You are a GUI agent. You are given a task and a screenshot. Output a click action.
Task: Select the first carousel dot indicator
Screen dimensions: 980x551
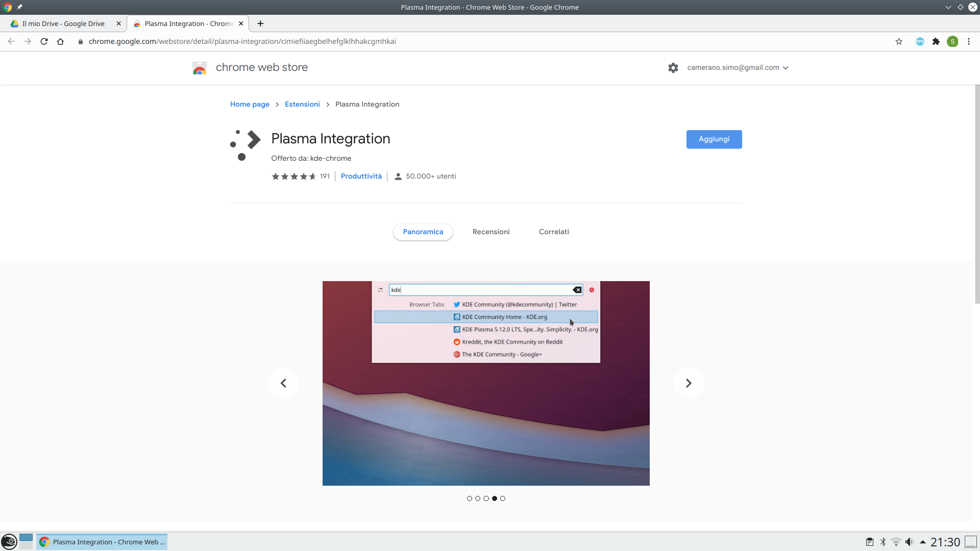point(470,498)
